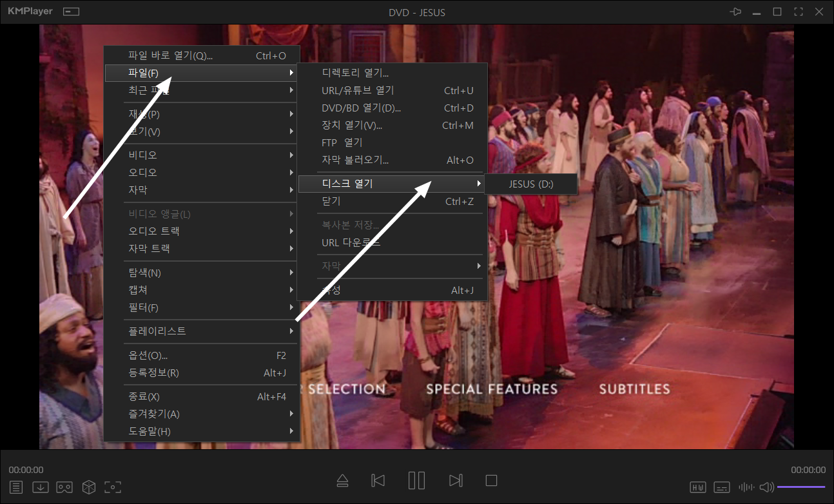The image size is (834, 504).
Task: Open the JESUS (D:) disc
Action: tap(531, 184)
